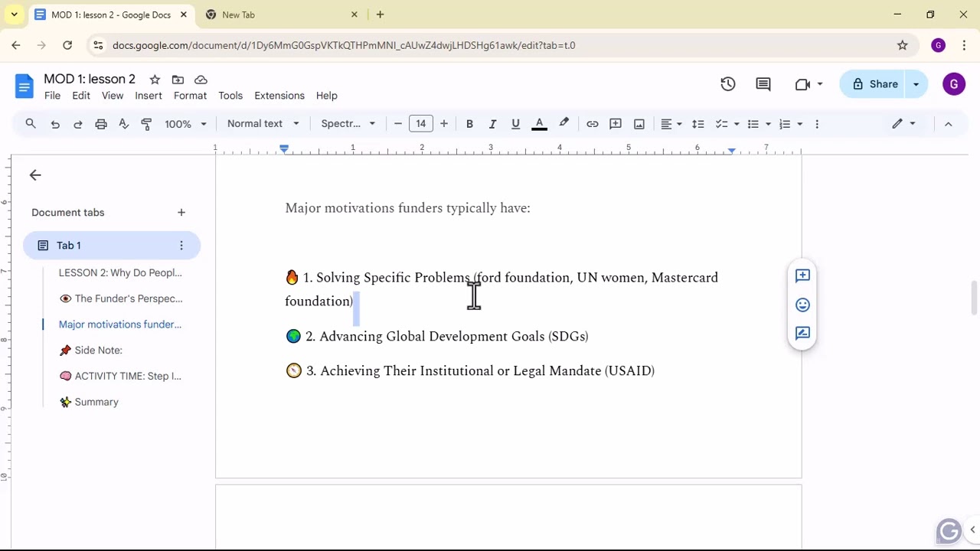
Task: Open the search menus magnifier tool
Action: pyautogui.click(x=31, y=124)
